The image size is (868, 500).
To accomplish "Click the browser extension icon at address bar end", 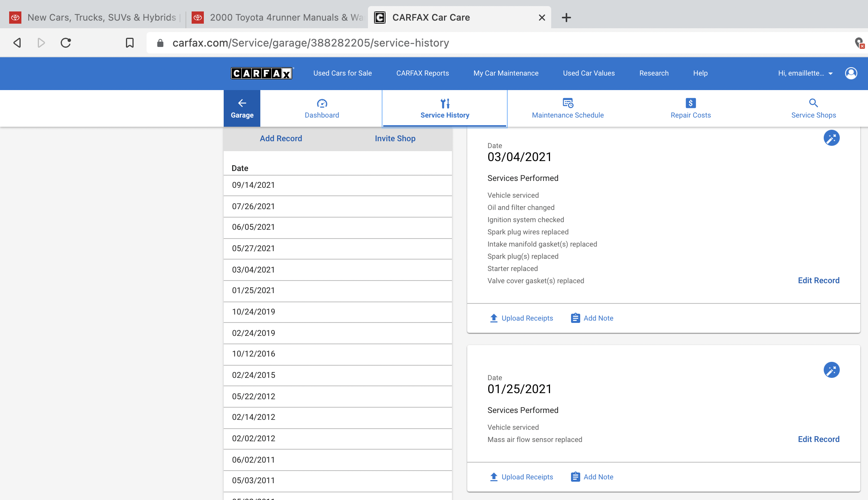I will (859, 43).
